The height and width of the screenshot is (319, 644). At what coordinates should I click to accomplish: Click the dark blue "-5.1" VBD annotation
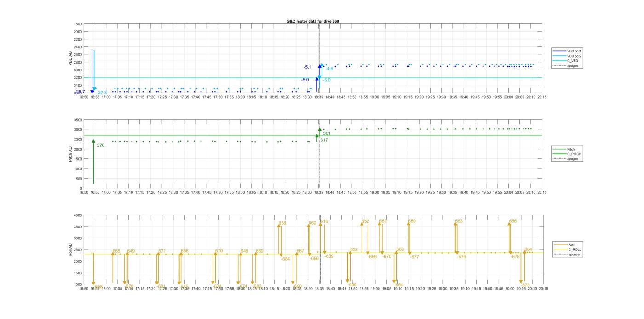pyautogui.click(x=307, y=67)
